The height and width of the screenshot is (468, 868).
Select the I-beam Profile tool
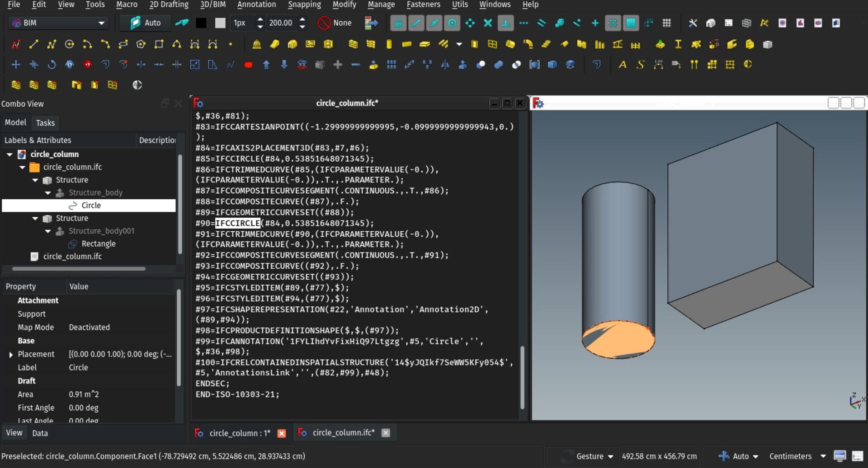[678, 44]
